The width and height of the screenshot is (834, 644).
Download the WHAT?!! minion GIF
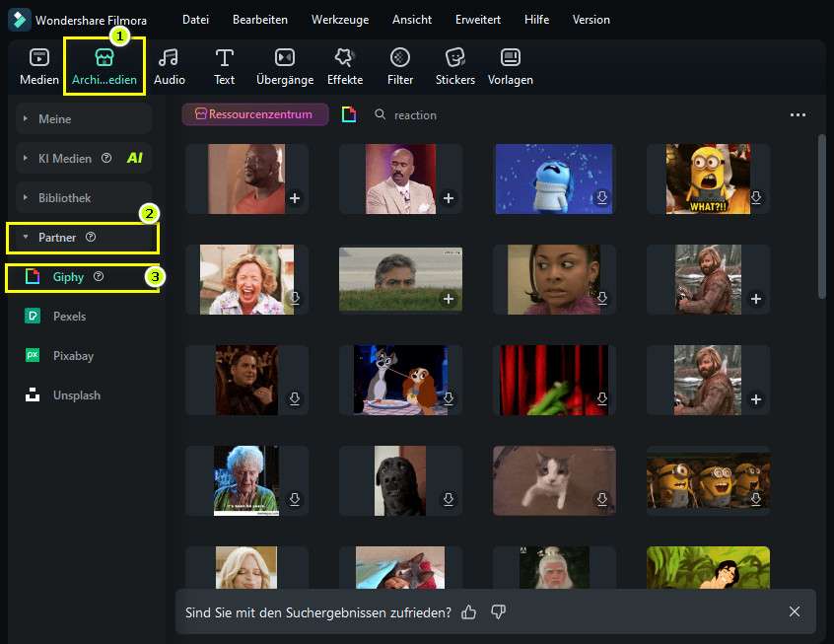tap(756, 198)
